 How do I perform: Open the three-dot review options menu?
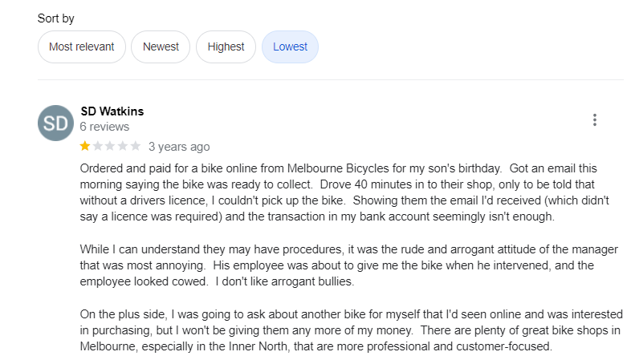pyautogui.click(x=594, y=120)
